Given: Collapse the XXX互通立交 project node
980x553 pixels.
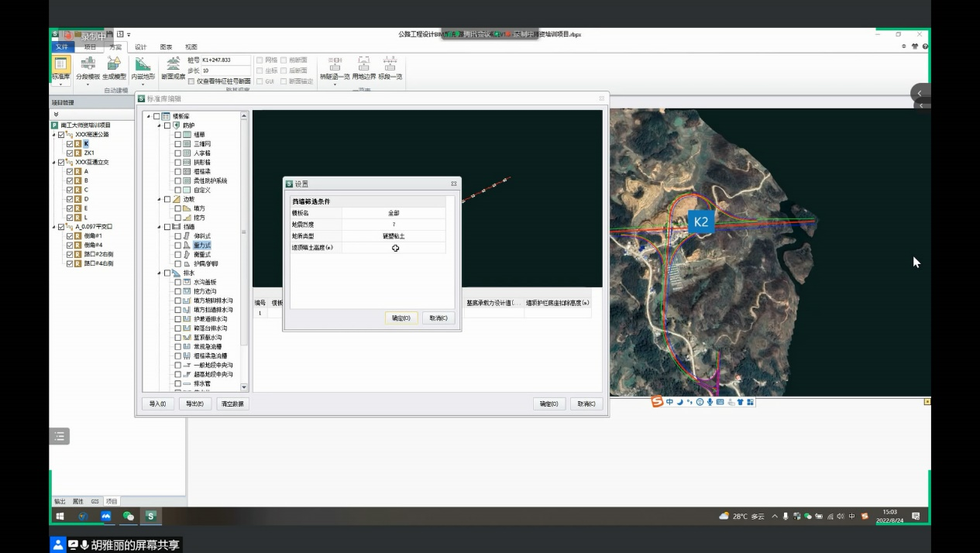Looking at the screenshot, I should click(x=54, y=163).
